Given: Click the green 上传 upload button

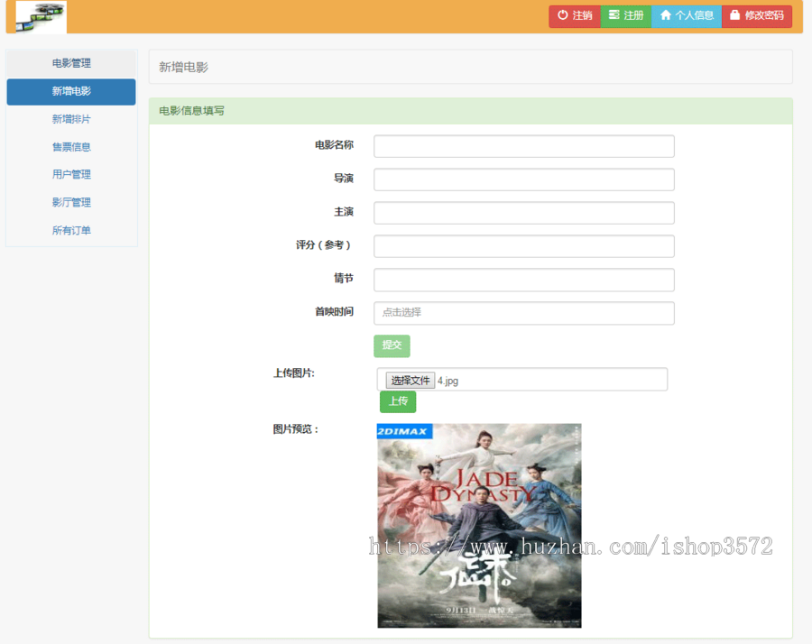Looking at the screenshot, I should 398,401.
